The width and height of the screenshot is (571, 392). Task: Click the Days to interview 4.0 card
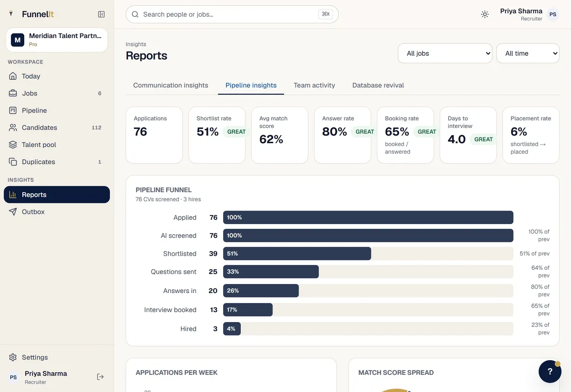(x=468, y=135)
